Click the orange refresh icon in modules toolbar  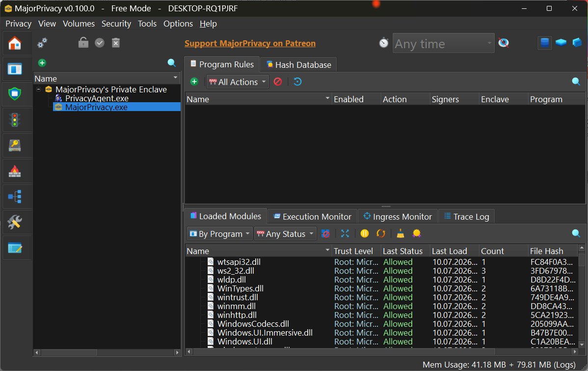(x=380, y=233)
